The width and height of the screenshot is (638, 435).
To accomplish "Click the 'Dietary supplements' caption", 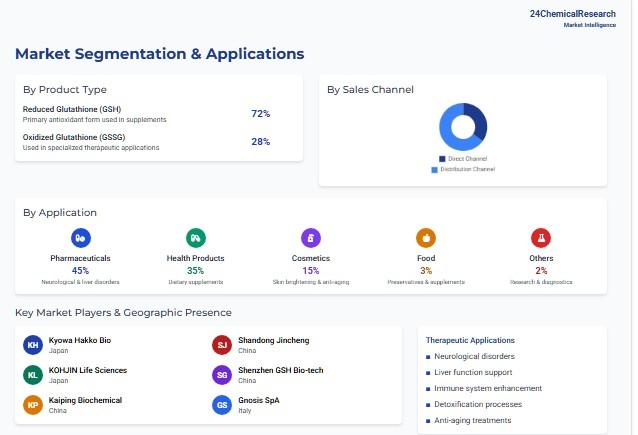I will pos(196,282).
